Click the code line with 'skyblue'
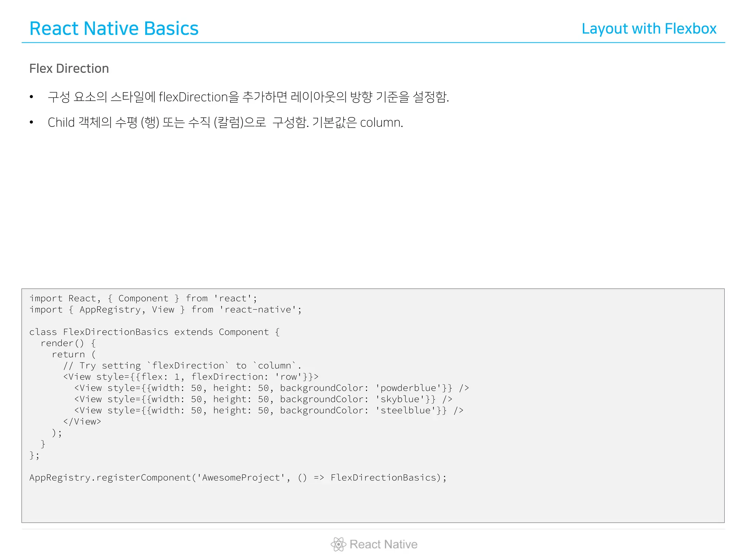 [x=263, y=400]
